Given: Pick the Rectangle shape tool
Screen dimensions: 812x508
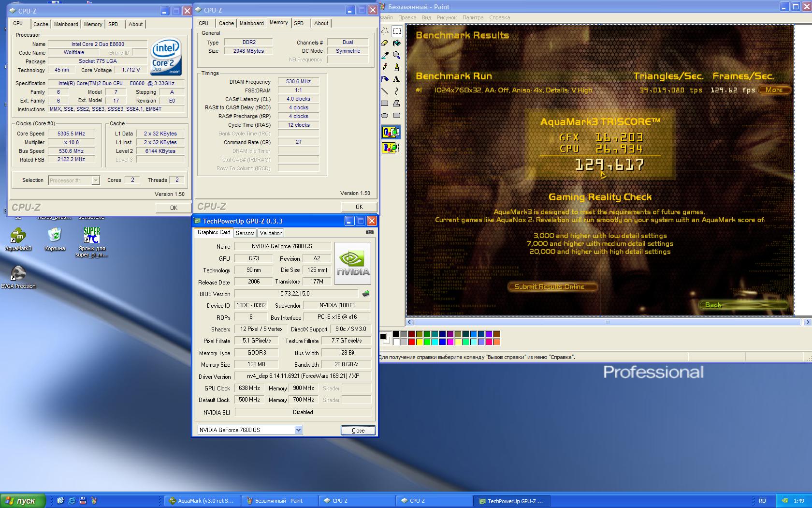Looking at the screenshot, I should pyautogui.click(x=385, y=103).
